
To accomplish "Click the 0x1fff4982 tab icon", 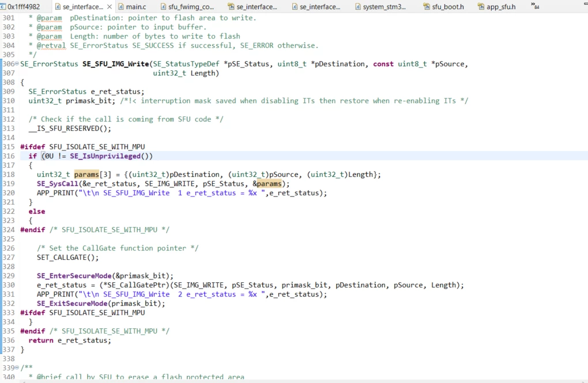I will pyautogui.click(x=3, y=7).
